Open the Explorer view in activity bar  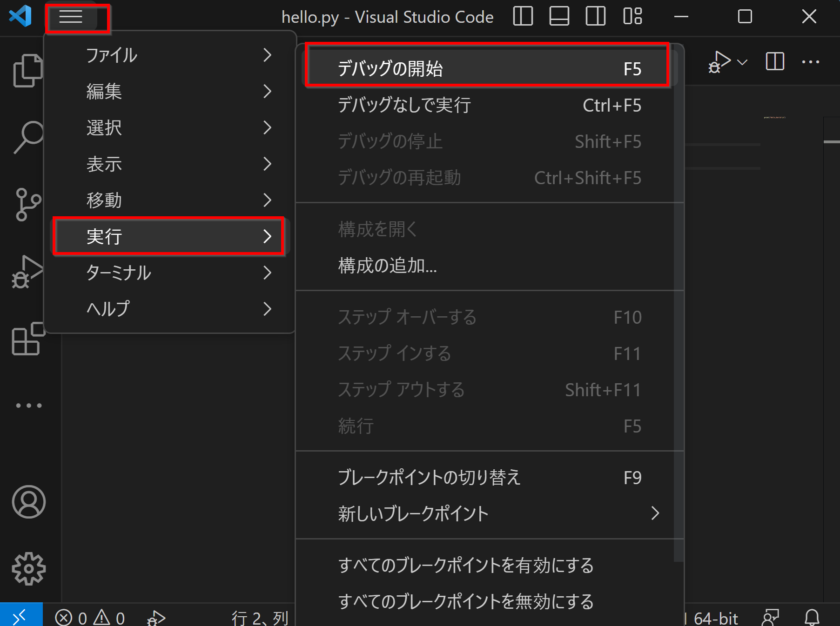[28, 71]
